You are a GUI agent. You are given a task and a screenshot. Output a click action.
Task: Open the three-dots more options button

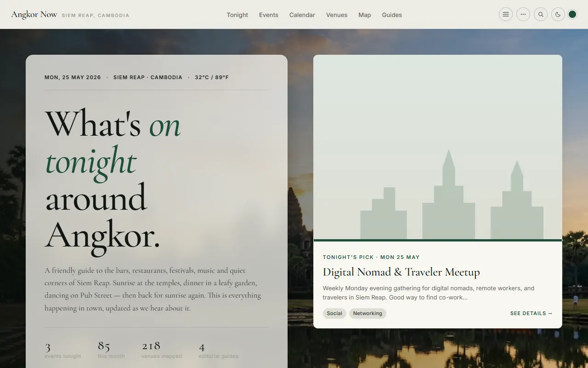523,14
